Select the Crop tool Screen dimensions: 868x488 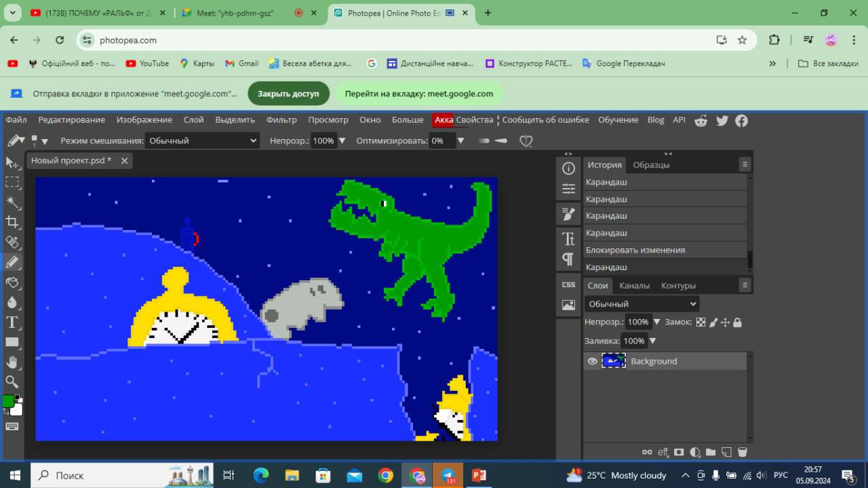(12, 222)
